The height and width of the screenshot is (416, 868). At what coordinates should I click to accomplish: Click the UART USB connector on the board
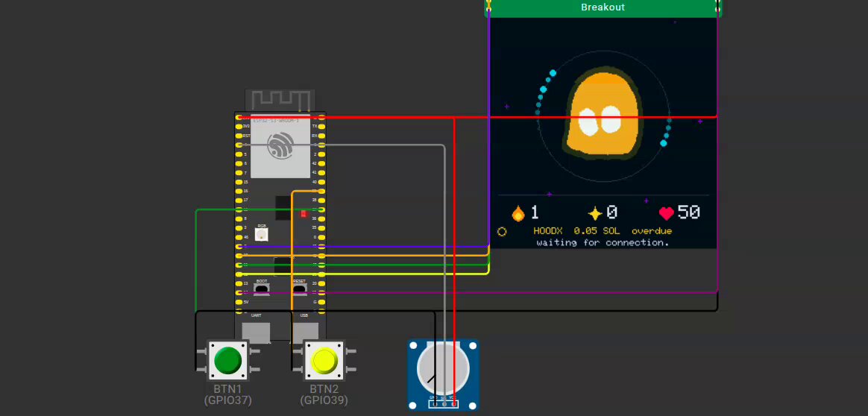click(256, 333)
